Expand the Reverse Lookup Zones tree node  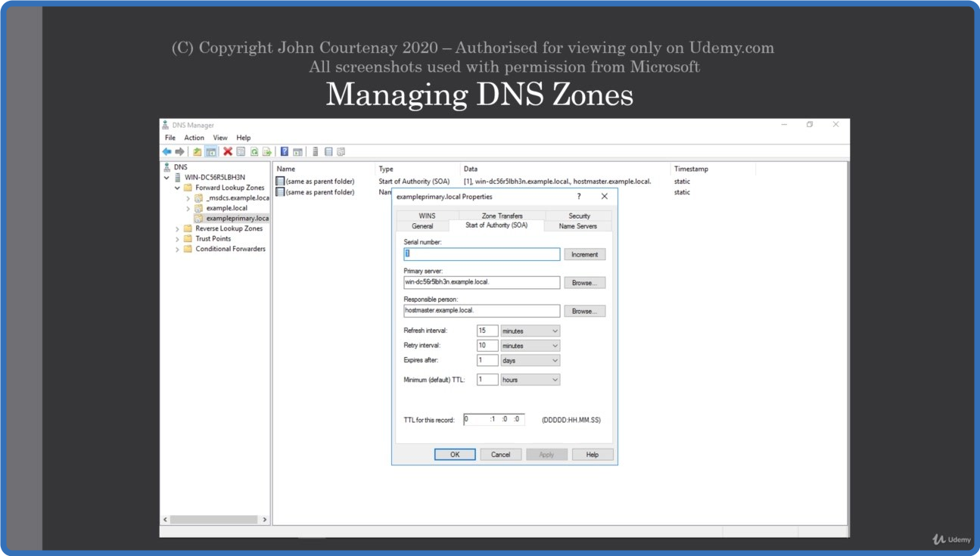pyautogui.click(x=178, y=228)
